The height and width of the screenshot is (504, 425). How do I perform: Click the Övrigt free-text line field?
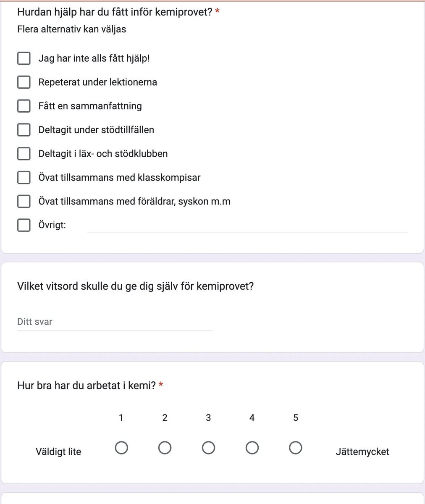coord(247,226)
